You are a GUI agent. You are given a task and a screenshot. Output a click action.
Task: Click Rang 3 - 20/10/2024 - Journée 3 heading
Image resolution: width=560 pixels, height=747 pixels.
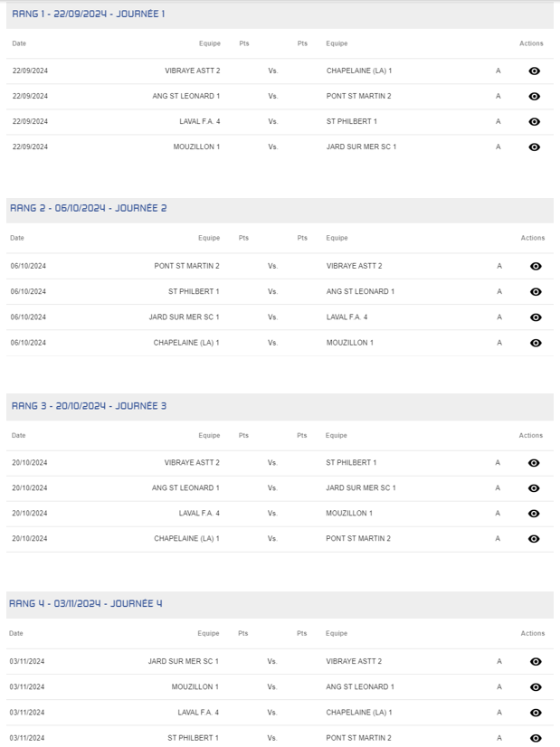89,406
